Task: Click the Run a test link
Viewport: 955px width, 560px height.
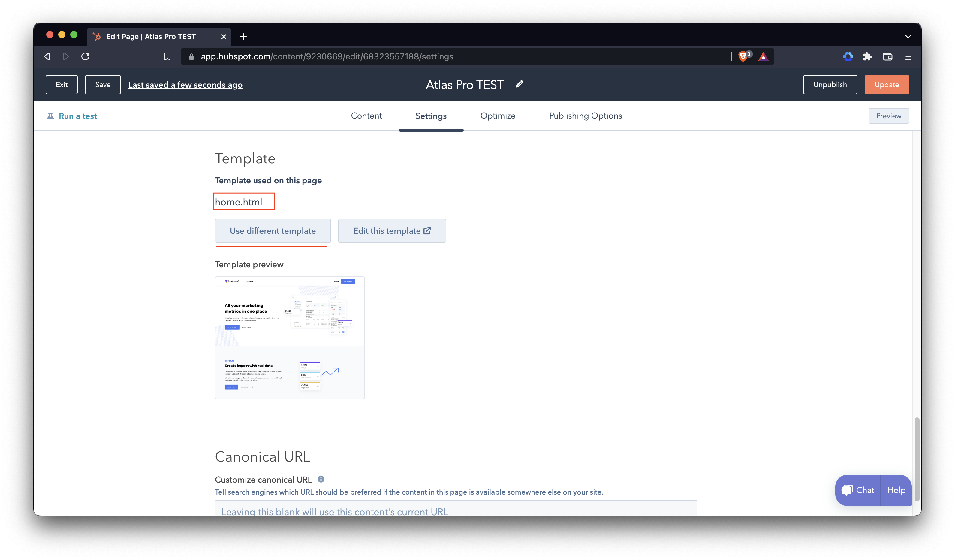Action: pyautogui.click(x=78, y=116)
